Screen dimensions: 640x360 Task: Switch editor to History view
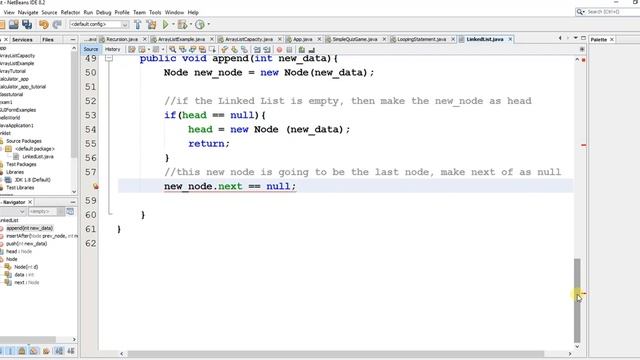click(x=112, y=49)
